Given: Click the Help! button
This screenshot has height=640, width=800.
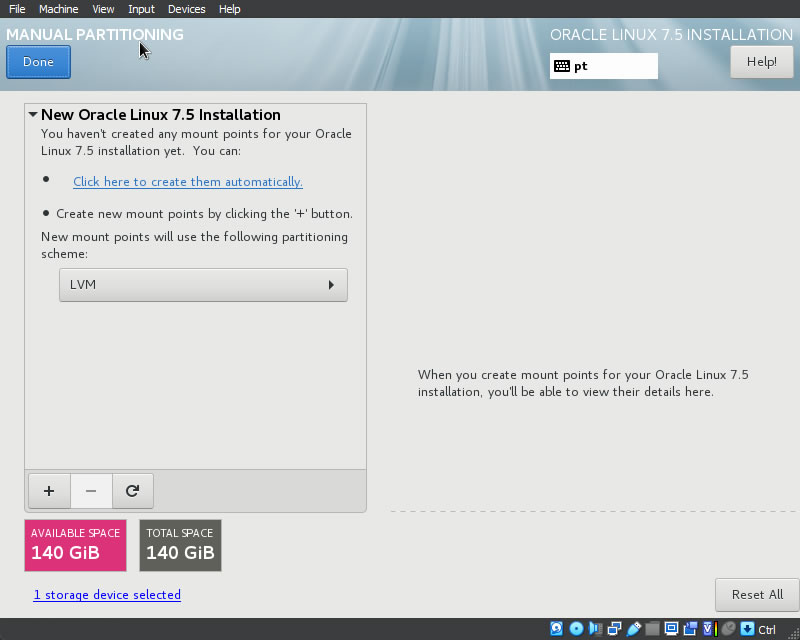Looking at the screenshot, I should [761, 62].
